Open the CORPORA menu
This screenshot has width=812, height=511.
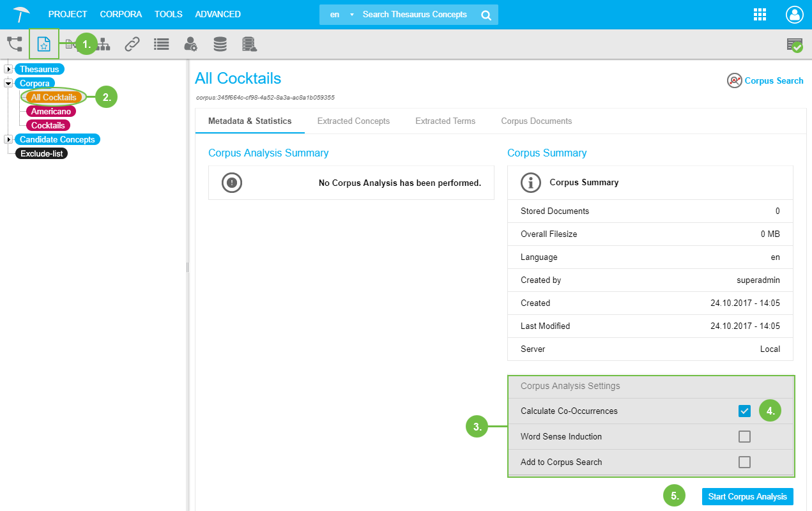(121, 14)
